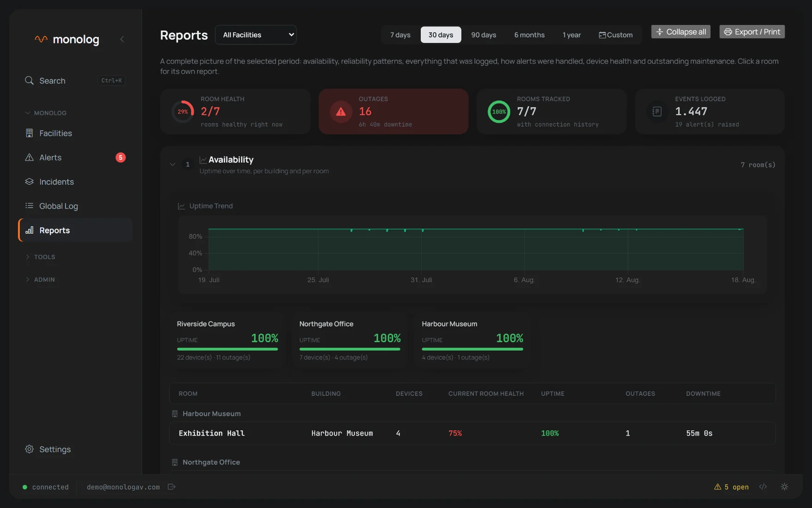The width and height of the screenshot is (812, 508).
Task: Select the 30 days range tab
Action: click(x=441, y=35)
